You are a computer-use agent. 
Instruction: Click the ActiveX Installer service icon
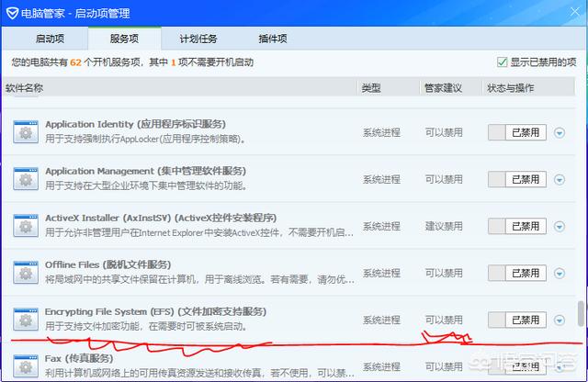click(24, 226)
